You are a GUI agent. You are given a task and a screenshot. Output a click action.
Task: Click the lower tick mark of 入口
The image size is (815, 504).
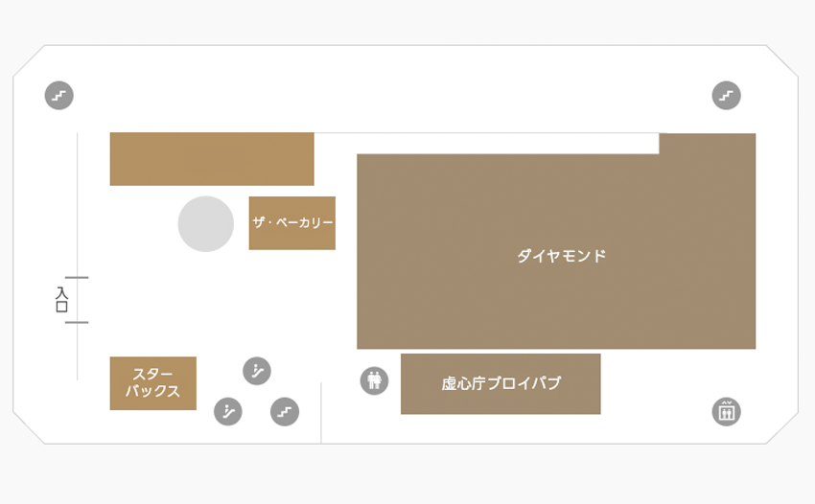coord(77,323)
